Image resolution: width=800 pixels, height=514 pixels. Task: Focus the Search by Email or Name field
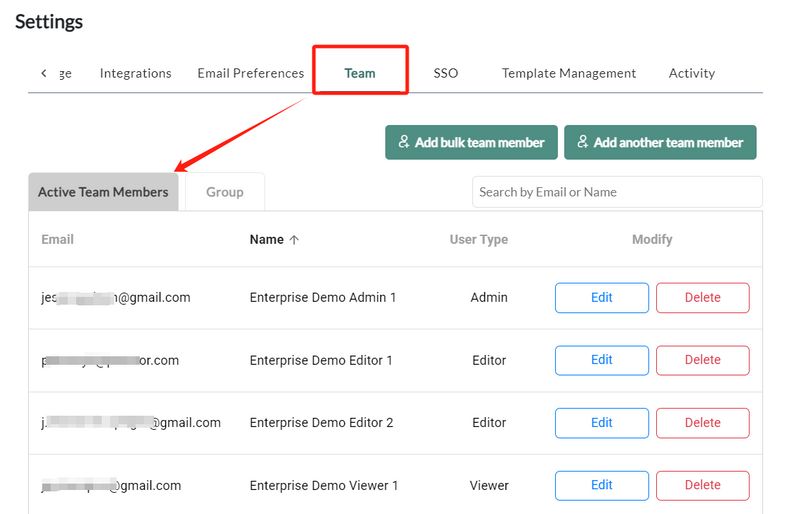616,192
